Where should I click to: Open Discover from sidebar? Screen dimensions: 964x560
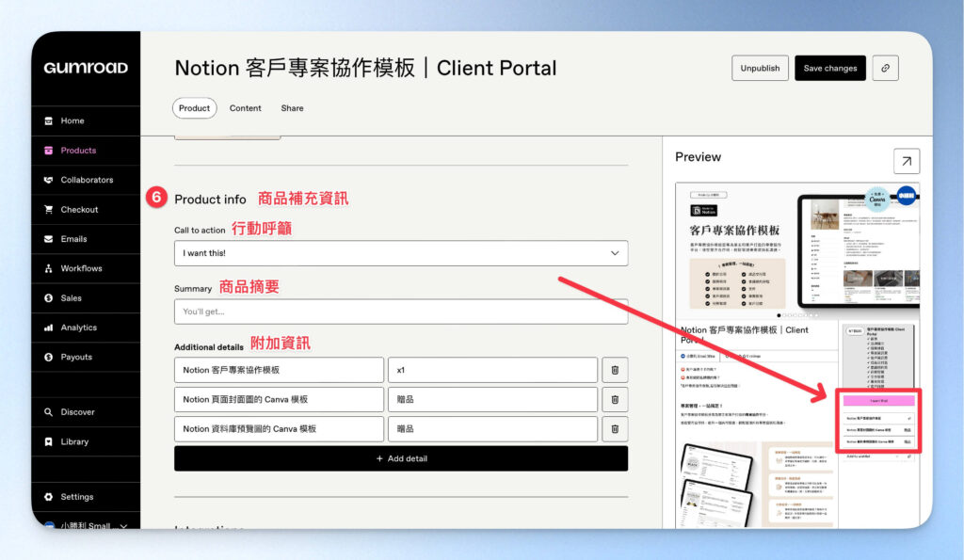pos(86,412)
